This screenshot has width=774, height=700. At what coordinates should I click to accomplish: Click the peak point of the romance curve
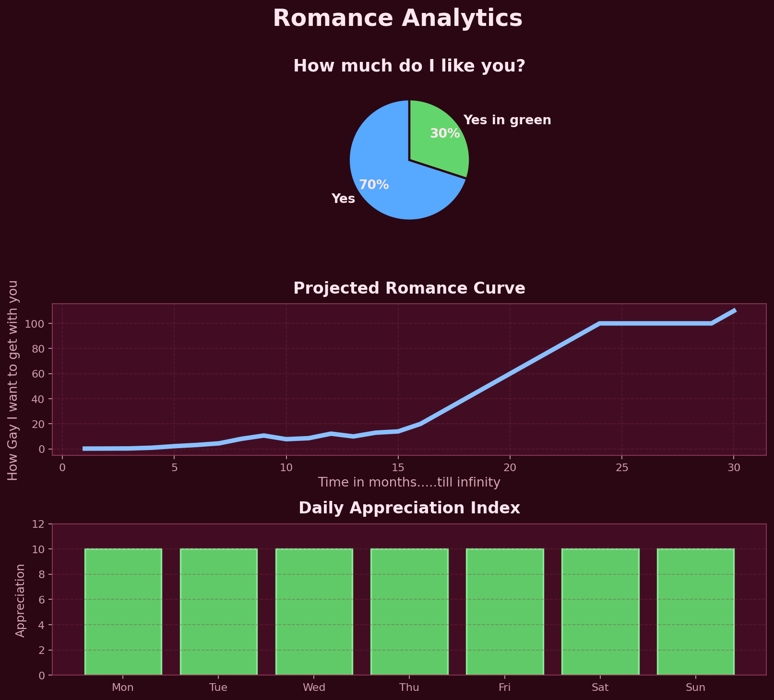click(734, 310)
